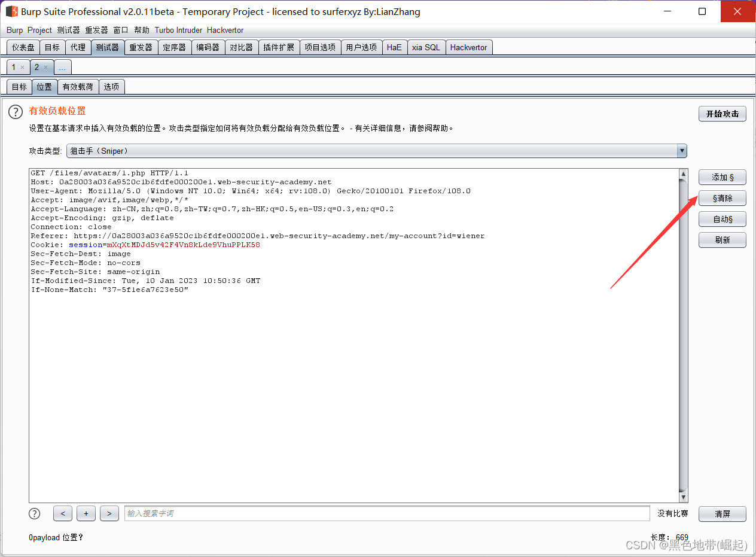
Task: Switch to the HaE tab
Action: [x=394, y=47]
